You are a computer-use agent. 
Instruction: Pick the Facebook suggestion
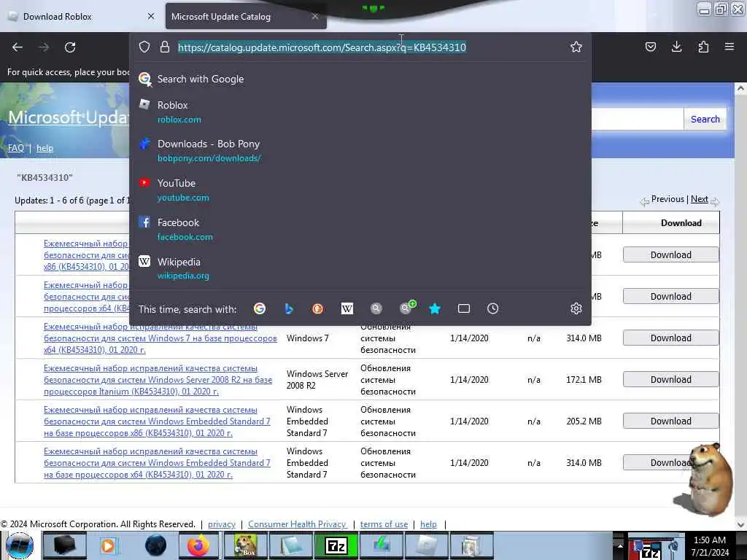click(x=360, y=229)
